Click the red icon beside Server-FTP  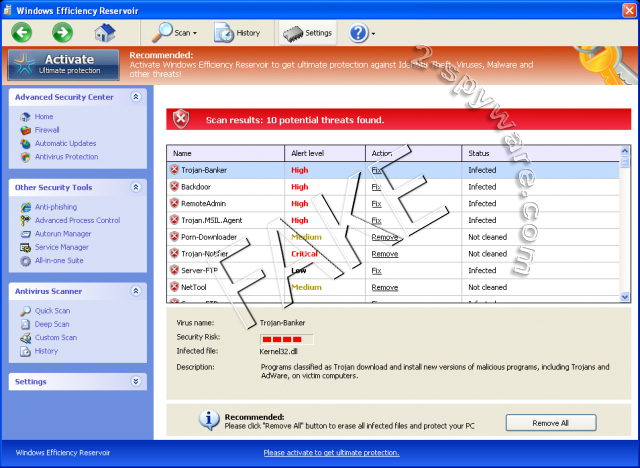[174, 270]
